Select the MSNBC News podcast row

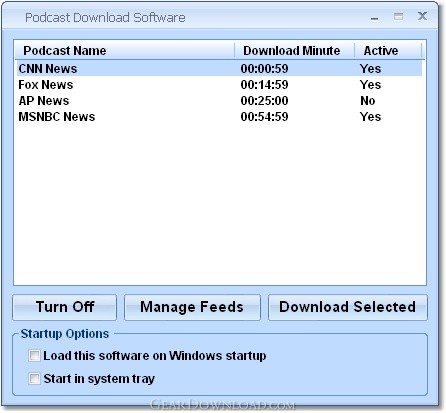(219, 117)
